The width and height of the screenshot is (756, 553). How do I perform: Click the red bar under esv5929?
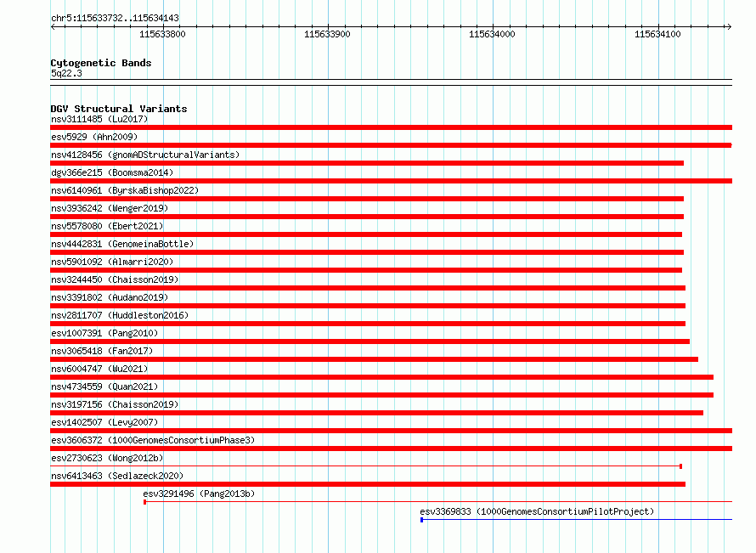[x=391, y=145]
